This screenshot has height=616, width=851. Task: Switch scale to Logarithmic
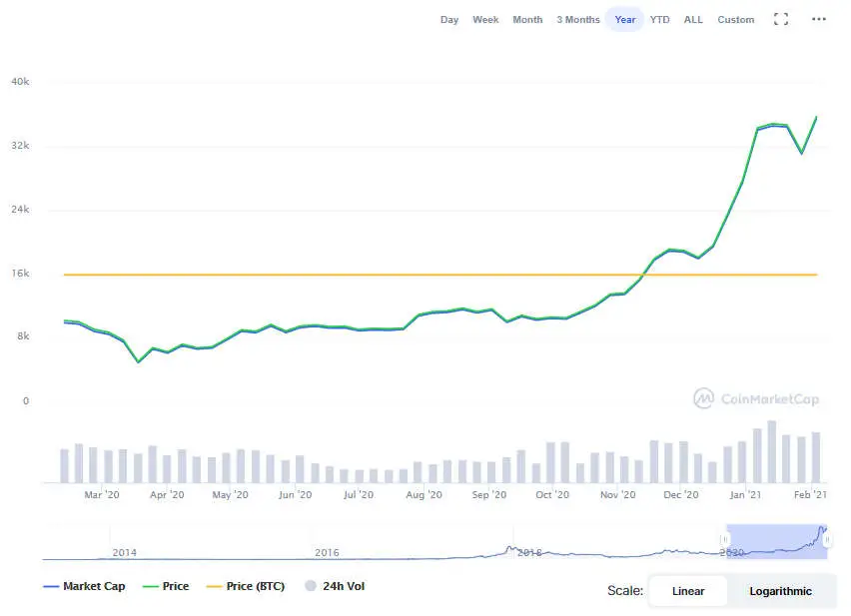pyautogui.click(x=780, y=591)
